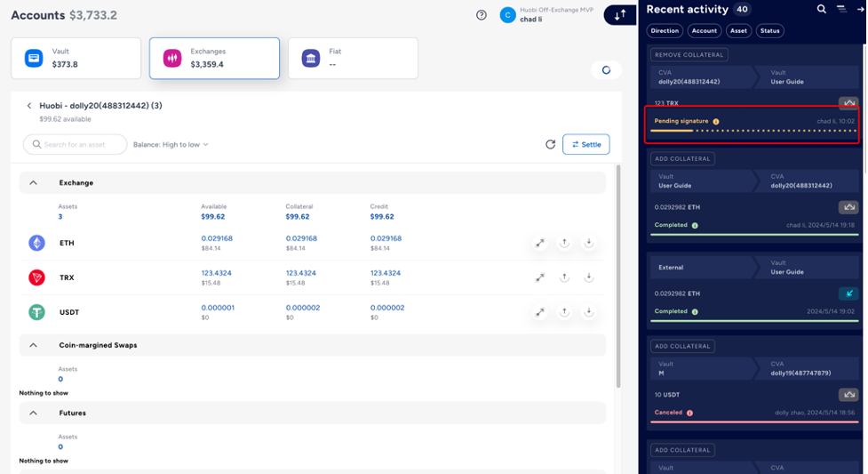Collapse the Futures section
Viewport: 868px width, 474px height.
tap(34, 413)
